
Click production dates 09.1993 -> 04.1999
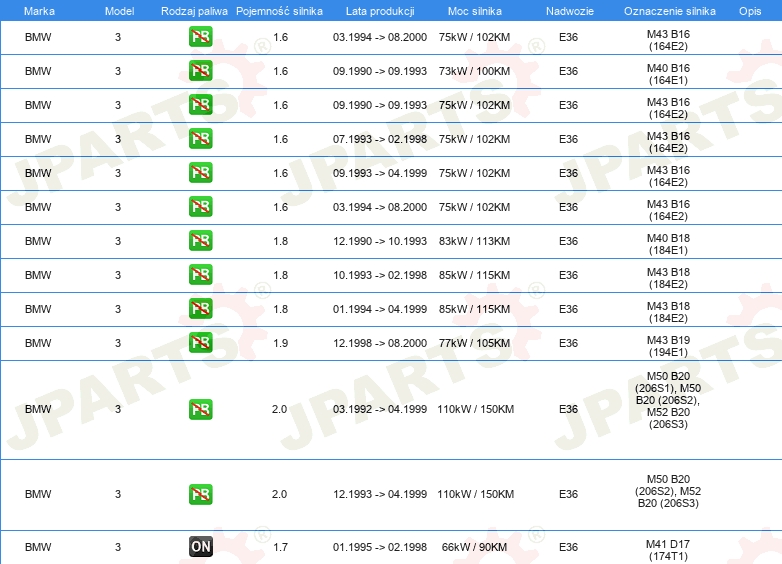[380, 173]
